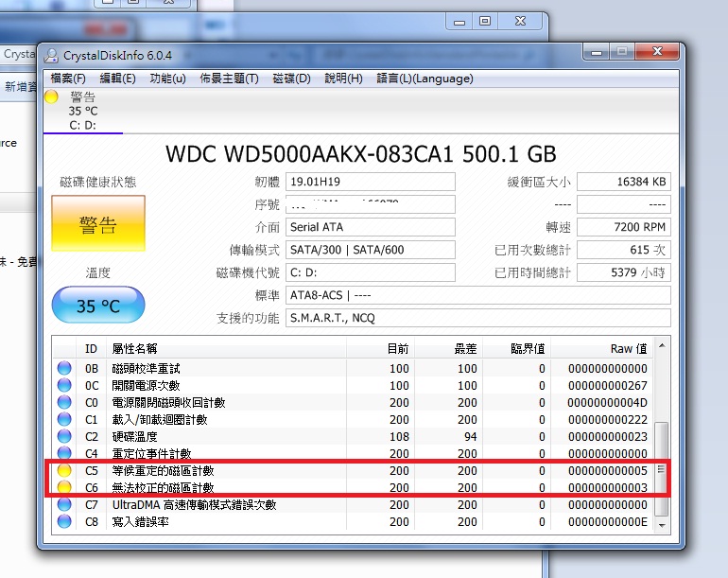Click the scroll down arrow of SMART list

(663, 524)
